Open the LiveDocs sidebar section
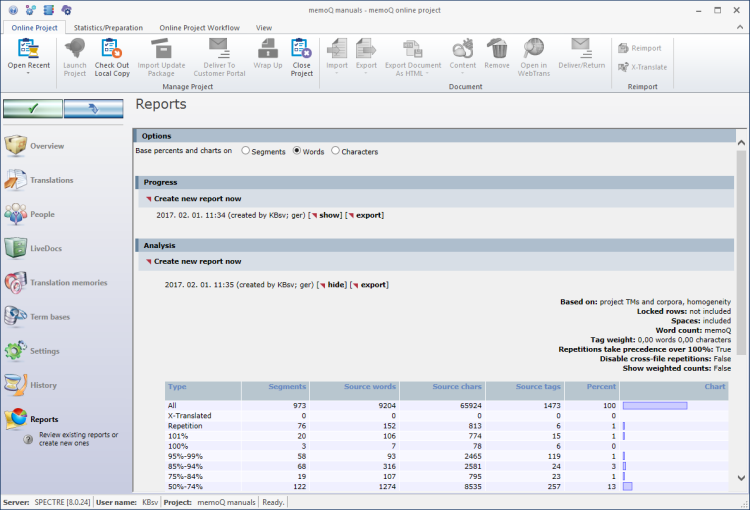 point(48,248)
